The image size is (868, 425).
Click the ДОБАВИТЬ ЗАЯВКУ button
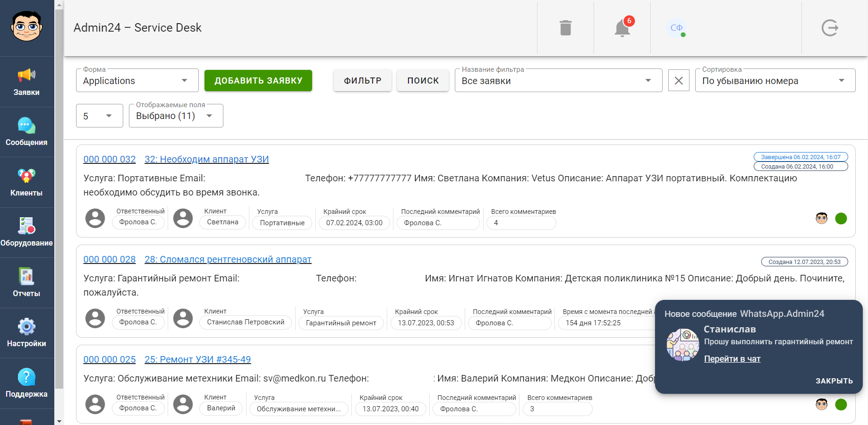pos(258,81)
